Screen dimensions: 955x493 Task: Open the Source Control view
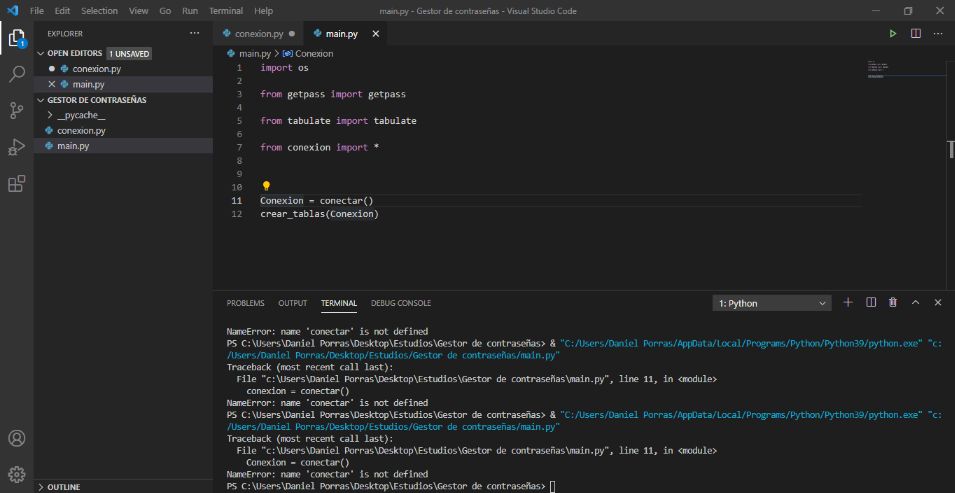click(17, 110)
